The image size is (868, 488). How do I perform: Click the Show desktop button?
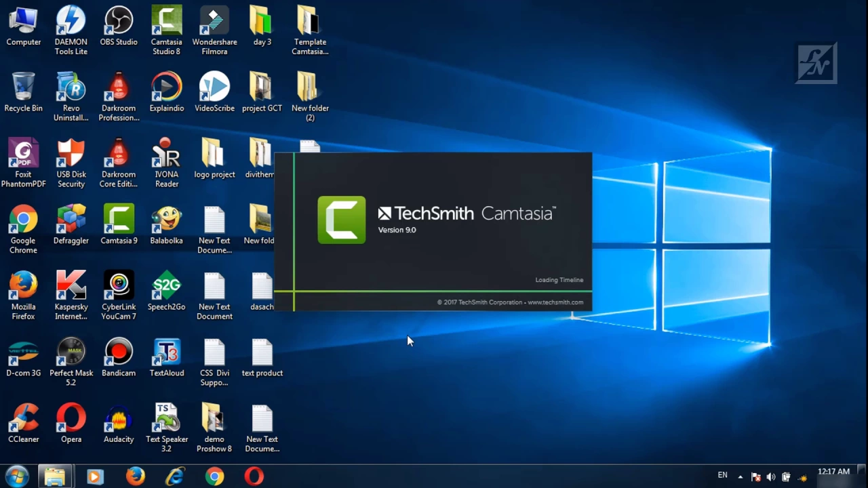[863, 476]
